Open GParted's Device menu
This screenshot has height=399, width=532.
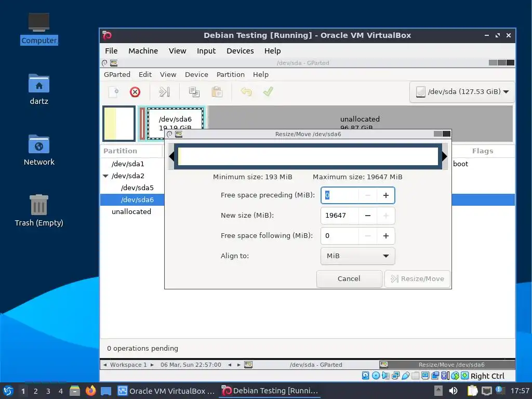[x=196, y=75]
